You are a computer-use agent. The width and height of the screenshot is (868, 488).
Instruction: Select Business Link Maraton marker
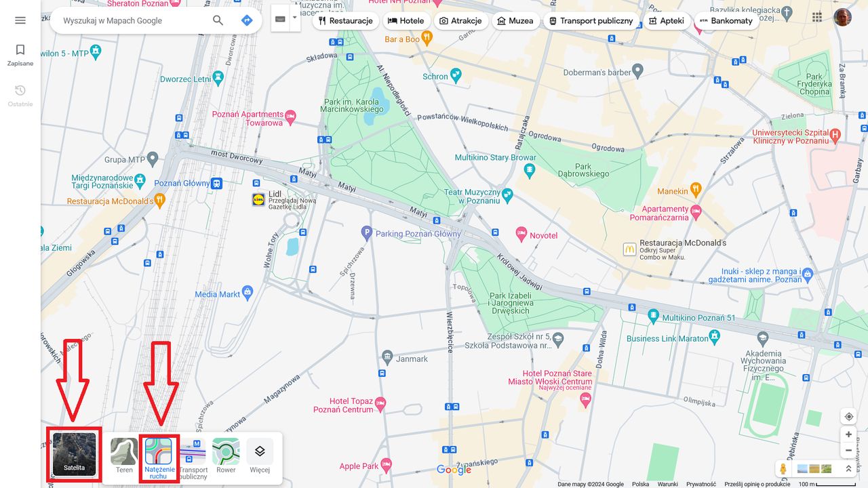(x=714, y=338)
